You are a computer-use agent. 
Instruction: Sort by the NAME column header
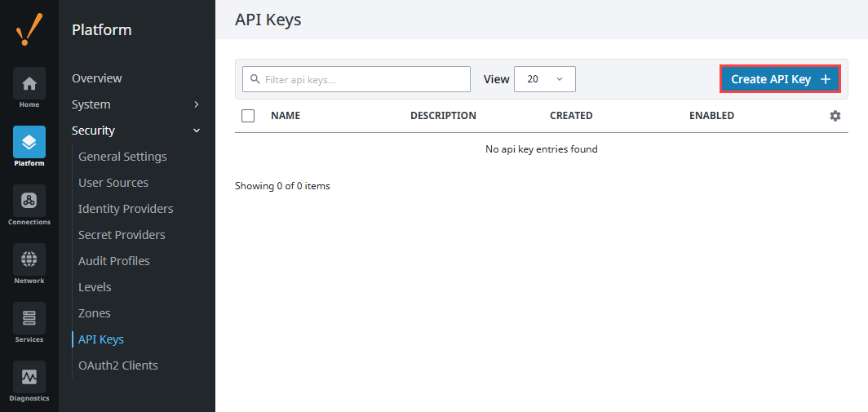click(286, 116)
